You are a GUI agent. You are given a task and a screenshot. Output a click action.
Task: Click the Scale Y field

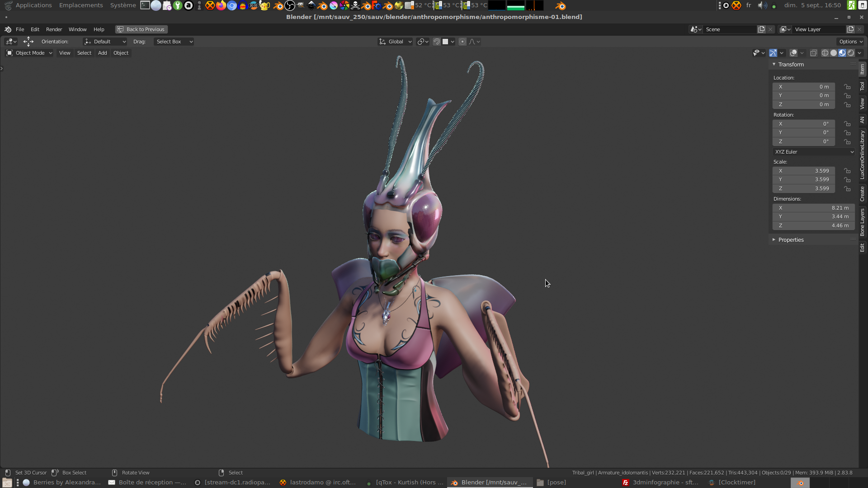[803, 179]
